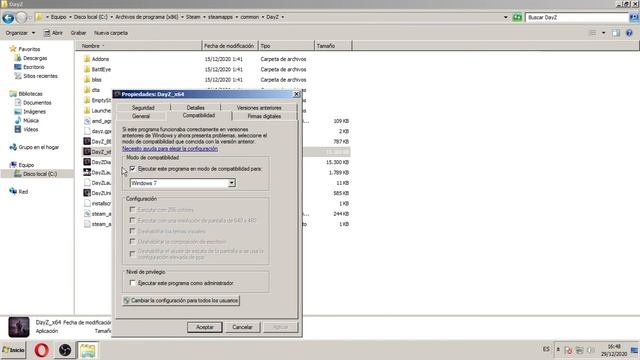This screenshot has width=640, height=360.
Task: Select the DayZUninstaller application icon
Action: pos(87,193)
